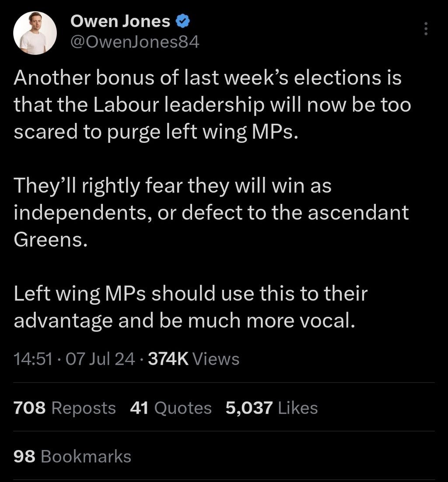This screenshot has width=448, height=482.
Task: Click the line starting "Left wing MPs should"
Action: coord(190,294)
